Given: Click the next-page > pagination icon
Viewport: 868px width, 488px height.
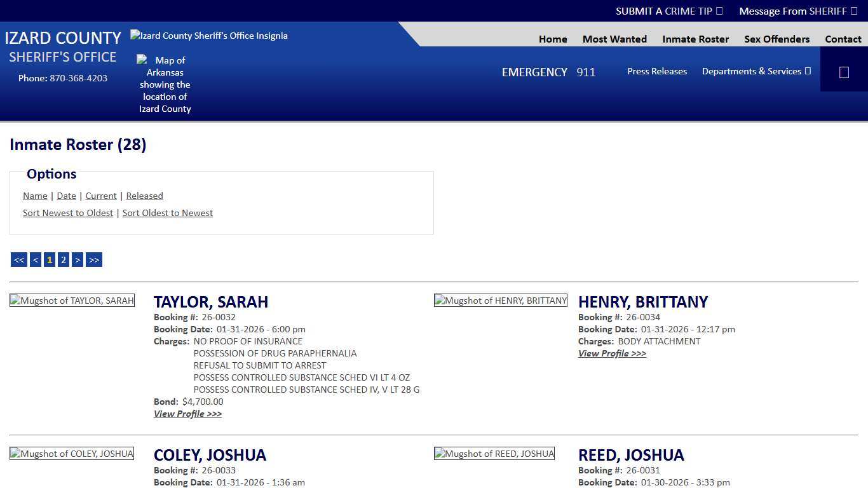Looking at the screenshot, I should coord(77,259).
